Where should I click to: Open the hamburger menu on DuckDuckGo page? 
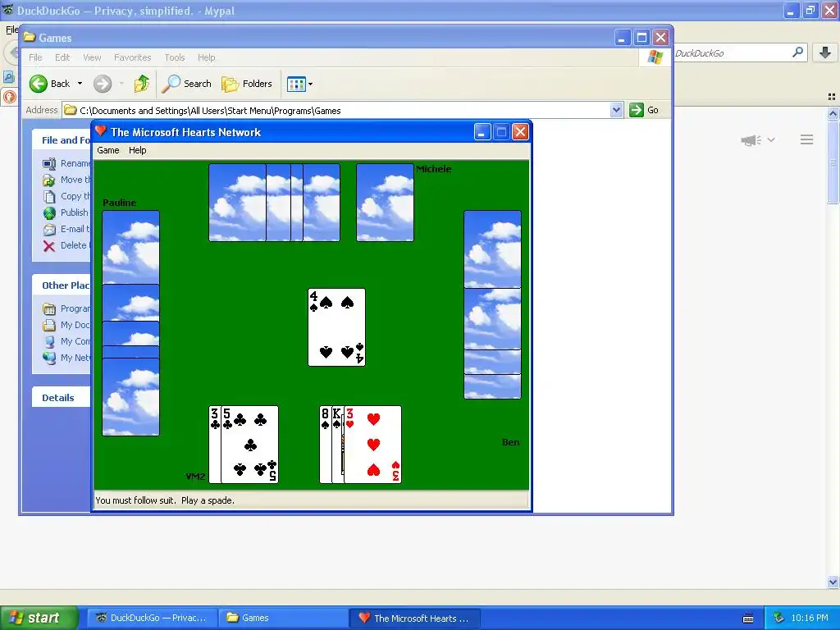(x=807, y=139)
